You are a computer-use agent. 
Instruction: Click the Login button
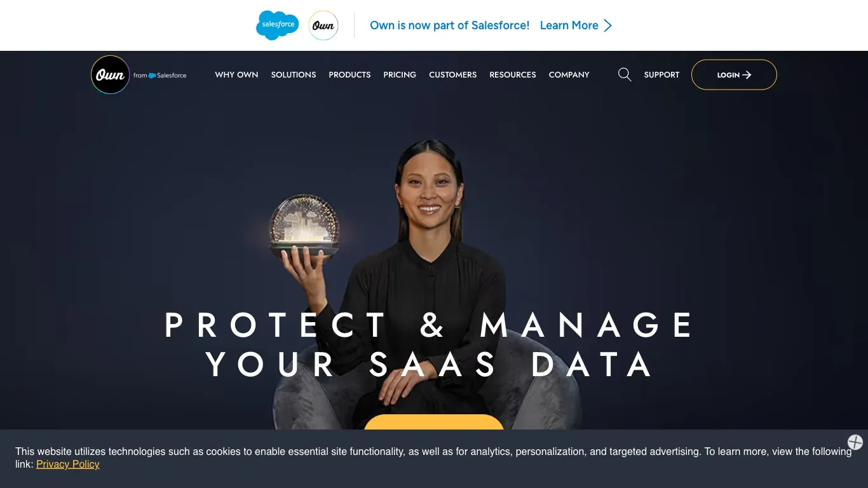point(734,75)
